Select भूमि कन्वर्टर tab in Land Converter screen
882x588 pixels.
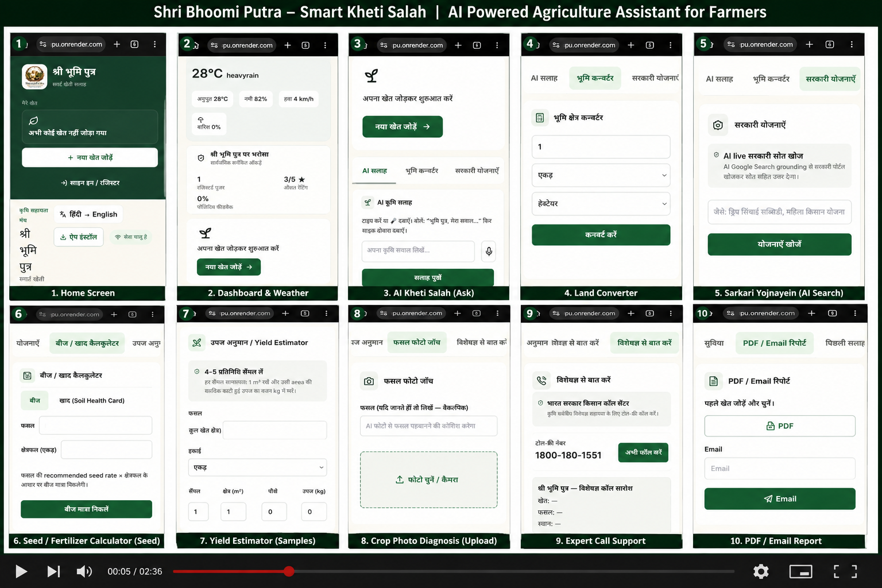point(595,78)
